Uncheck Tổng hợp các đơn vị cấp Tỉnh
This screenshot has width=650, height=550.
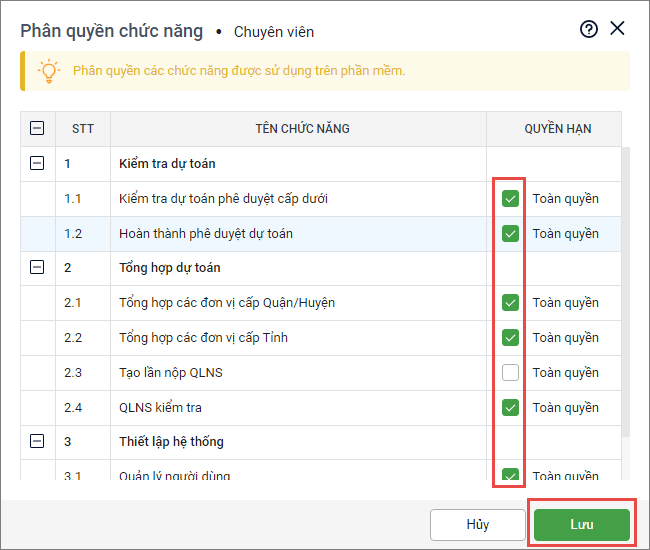click(x=510, y=337)
